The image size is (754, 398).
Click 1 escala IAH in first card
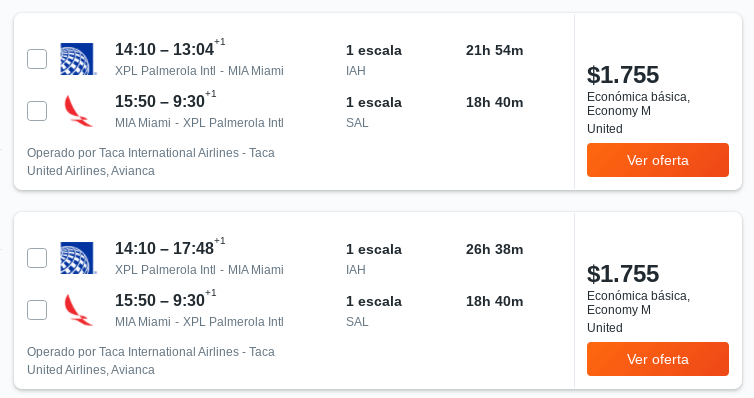374,60
